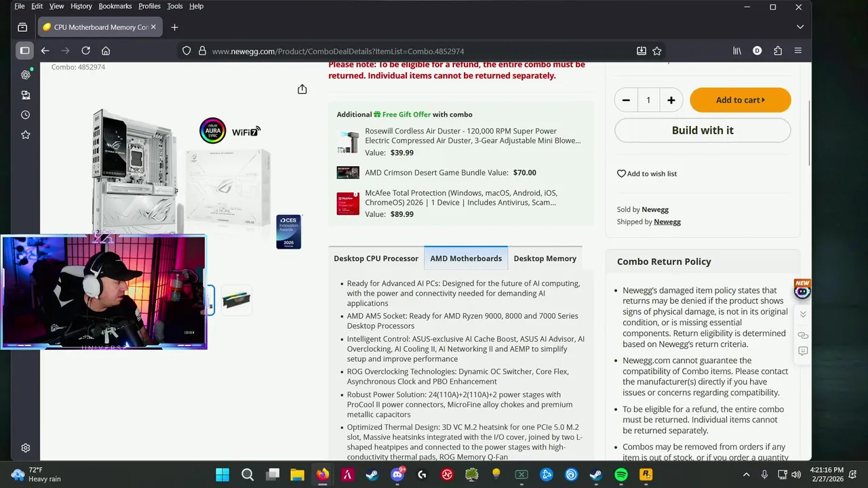Toggle the Firefox sidebar button

click(24, 51)
